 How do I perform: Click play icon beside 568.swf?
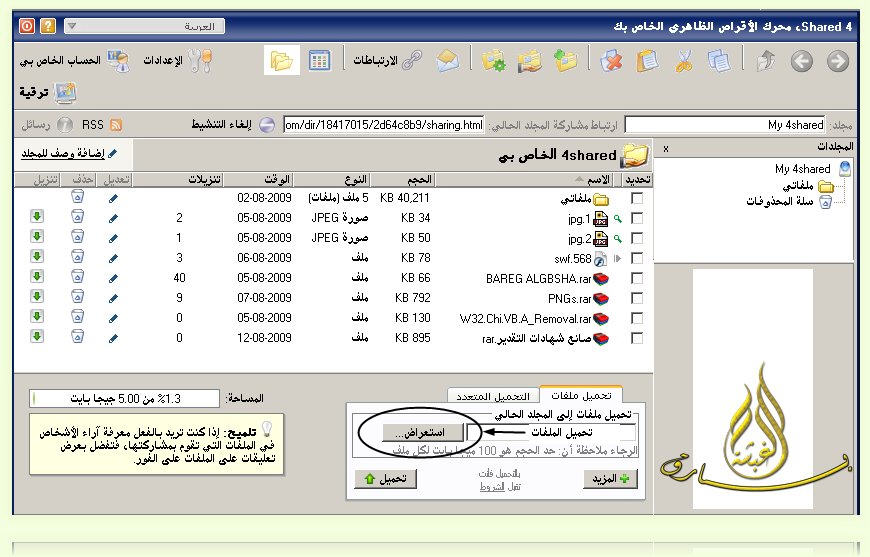pyautogui.click(x=618, y=259)
